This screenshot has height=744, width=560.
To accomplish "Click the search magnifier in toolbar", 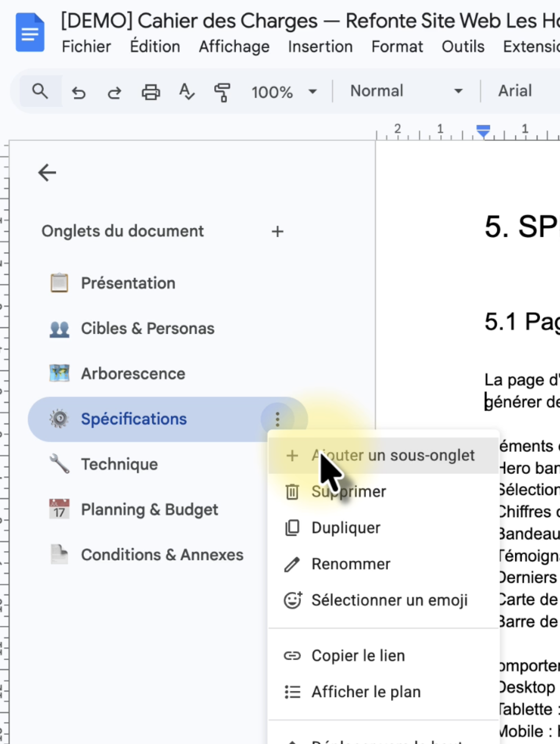I will pyautogui.click(x=40, y=92).
